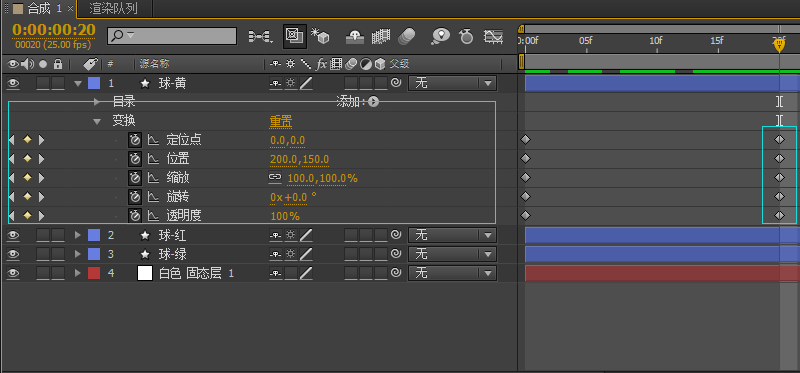Open parent dropdown for 球-绿 layer
This screenshot has height=373, width=800.
click(452, 254)
